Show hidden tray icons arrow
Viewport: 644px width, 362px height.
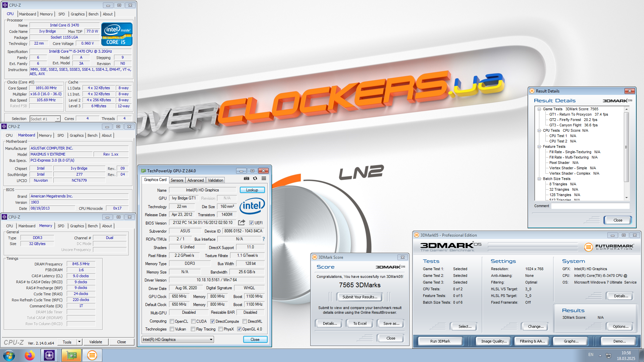600,356
